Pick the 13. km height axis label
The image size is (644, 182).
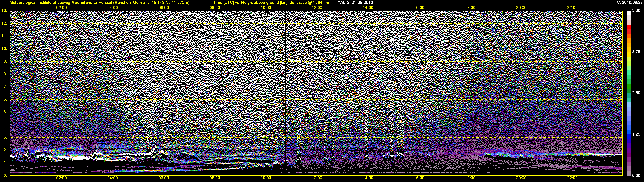[4, 10]
